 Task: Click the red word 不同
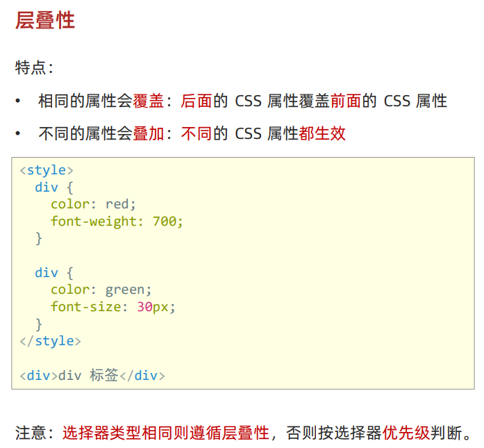[x=196, y=133]
